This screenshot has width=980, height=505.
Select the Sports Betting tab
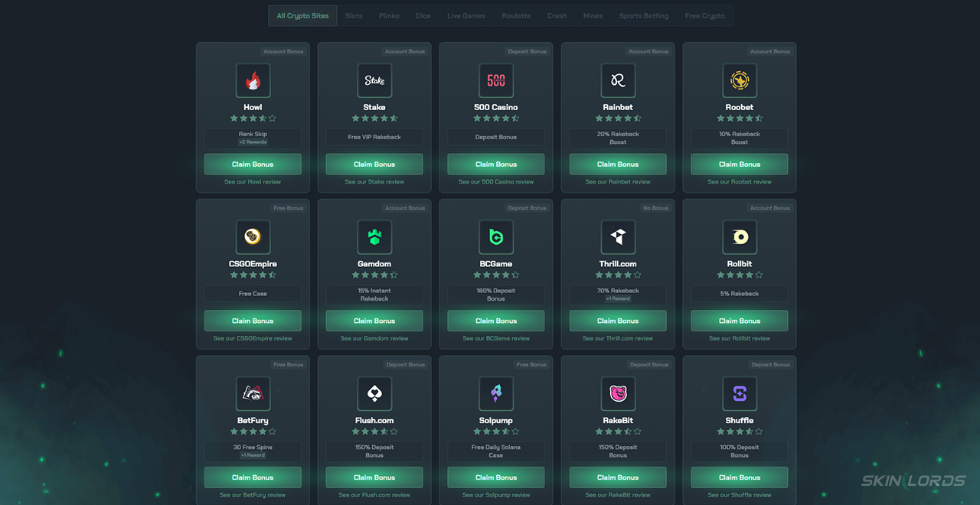(644, 15)
